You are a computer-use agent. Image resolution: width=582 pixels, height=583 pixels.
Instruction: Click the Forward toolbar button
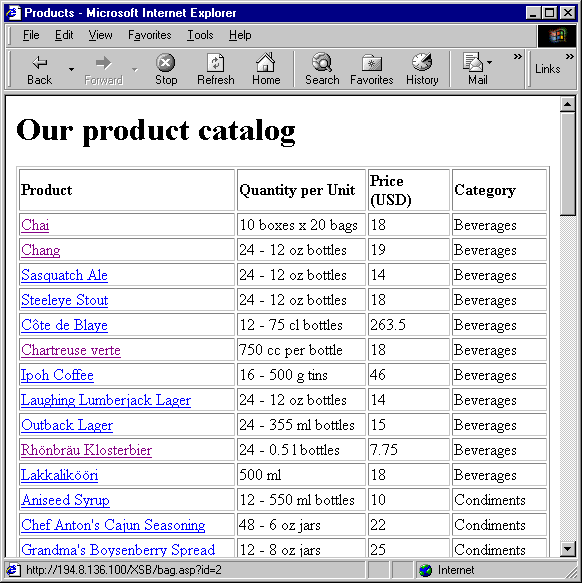click(x=103, y=70)
